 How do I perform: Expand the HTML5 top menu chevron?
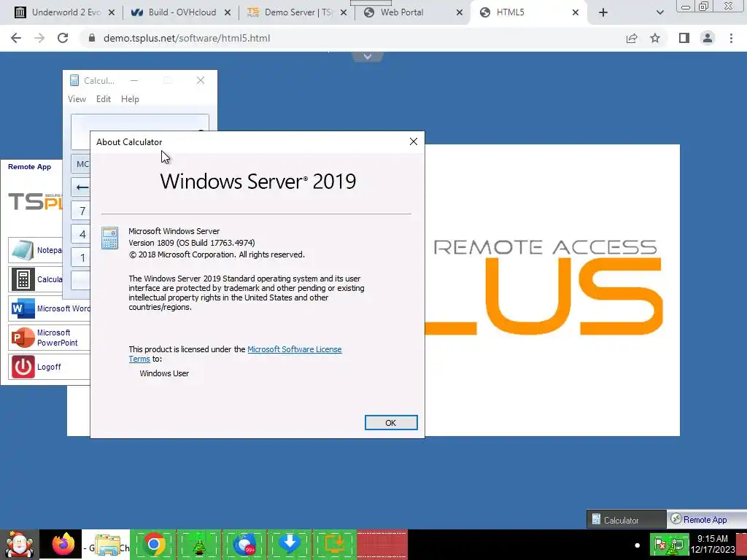pyautogui.click(x=368, y=56)
